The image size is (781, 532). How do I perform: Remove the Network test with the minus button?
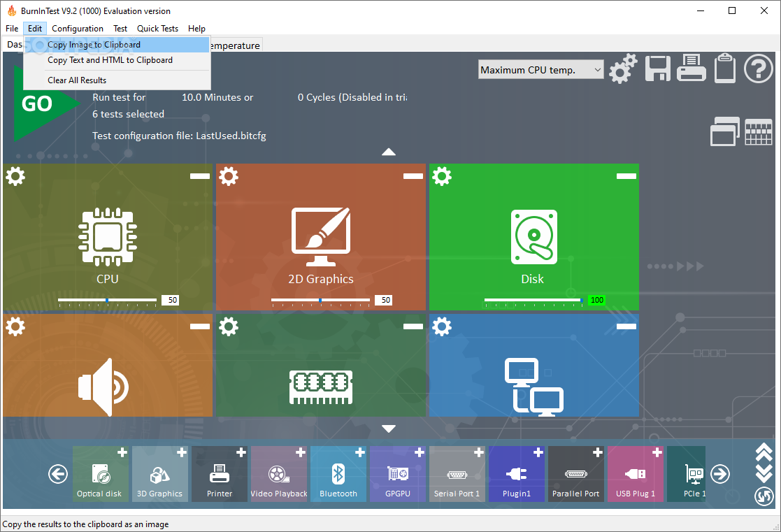click(x=626, y=326)
